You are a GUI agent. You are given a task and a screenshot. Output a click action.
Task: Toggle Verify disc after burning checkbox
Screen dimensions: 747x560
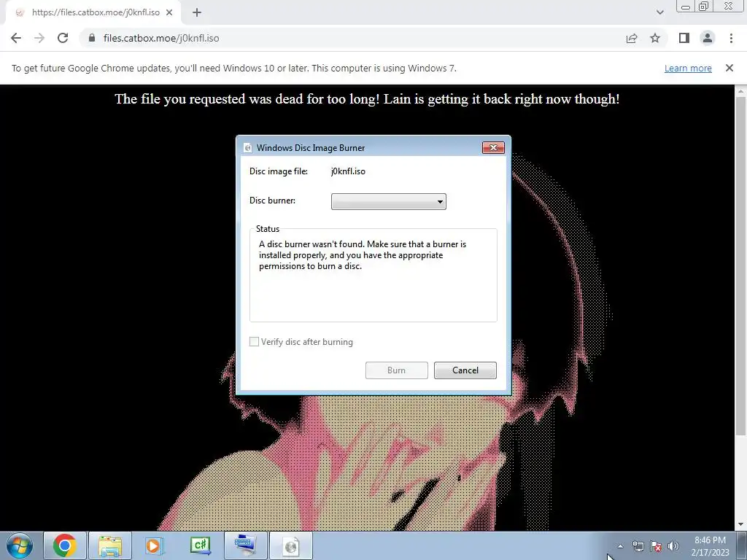pos(255,341)
